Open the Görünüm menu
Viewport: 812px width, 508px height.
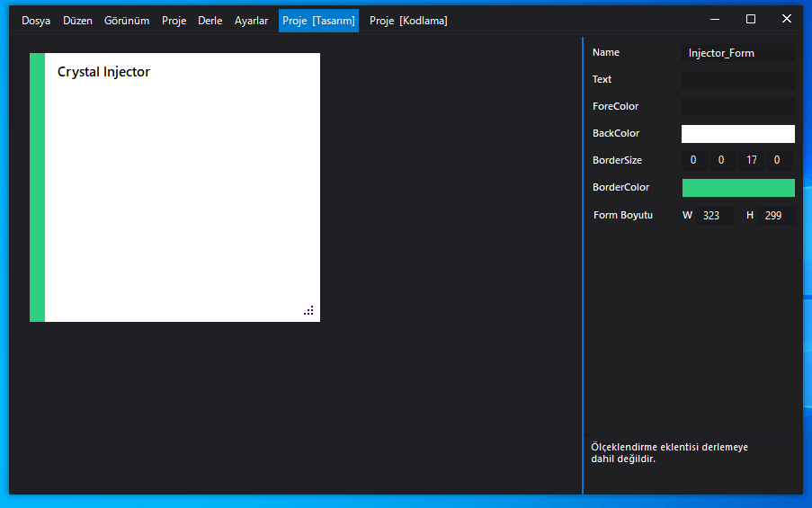pos(127,21)
